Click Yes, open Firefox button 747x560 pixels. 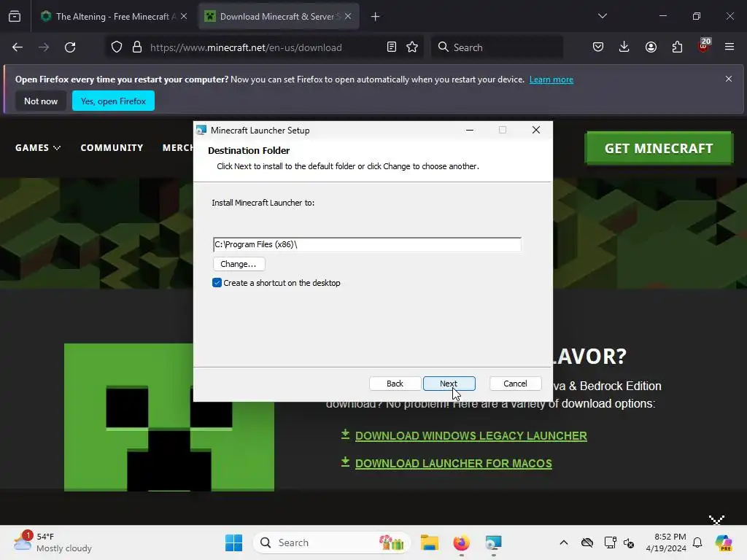pos(113,101)
